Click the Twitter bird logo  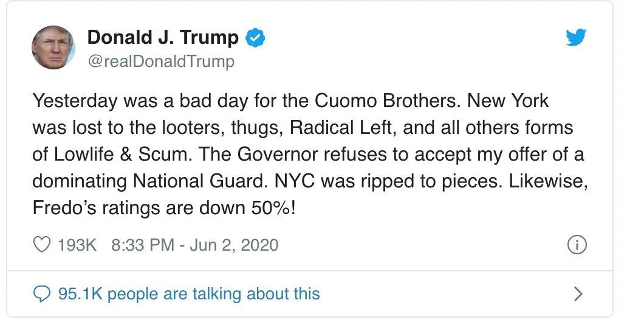[x=575, y=38]
